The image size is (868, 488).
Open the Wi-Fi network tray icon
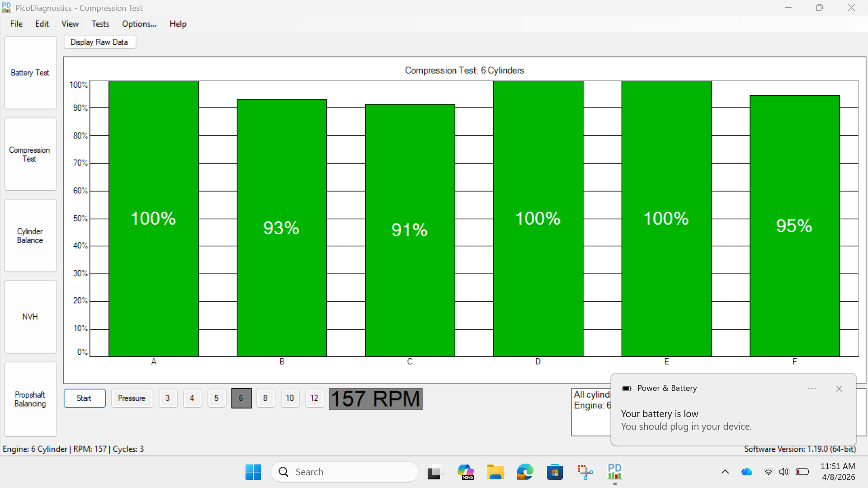[x=768, y=472]
